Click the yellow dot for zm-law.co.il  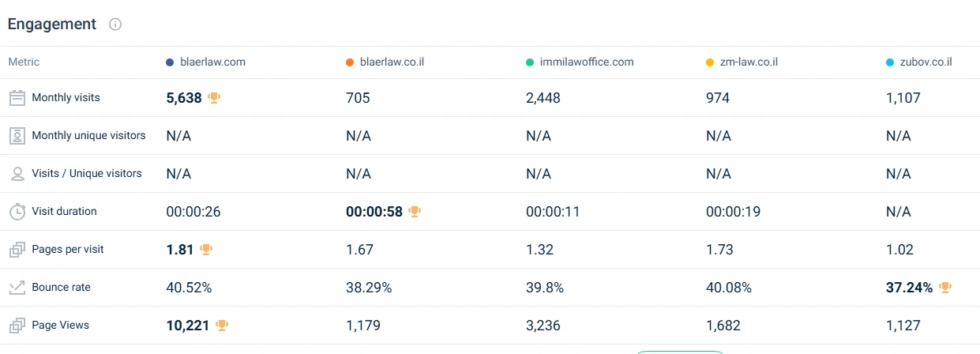click(710, 62)
